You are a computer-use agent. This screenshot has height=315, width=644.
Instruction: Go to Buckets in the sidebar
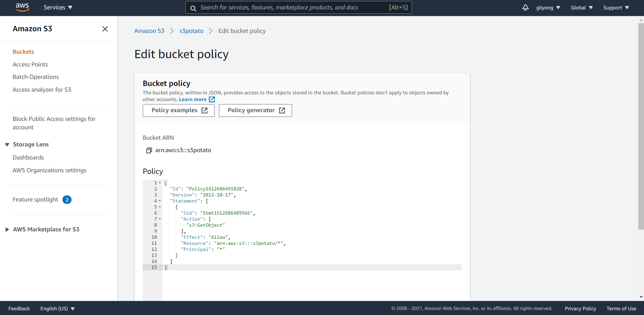[23, 52]
